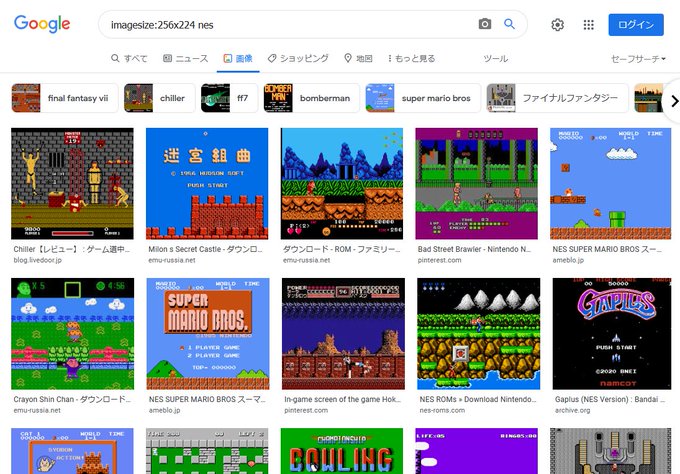This screenshot has width=680, height=474.
Task: Switch to the 地図 maps tab
Action: (358, 58)
